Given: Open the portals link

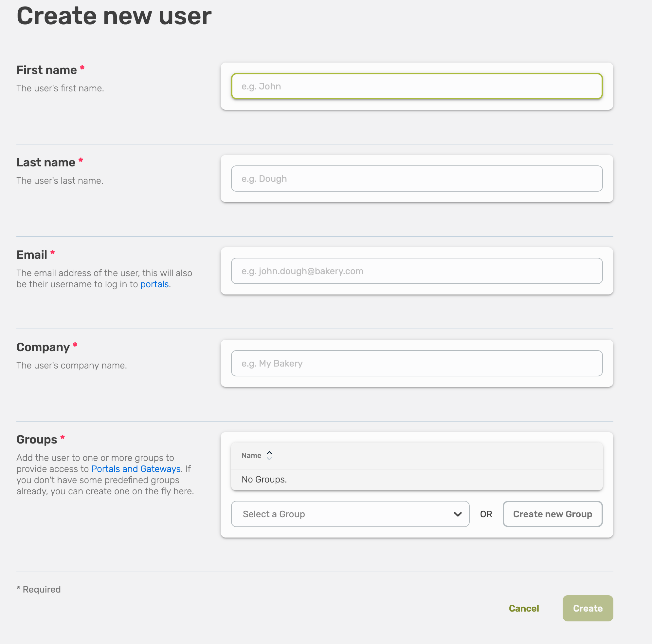Looking at the screenshot, I should coord(154,284).
